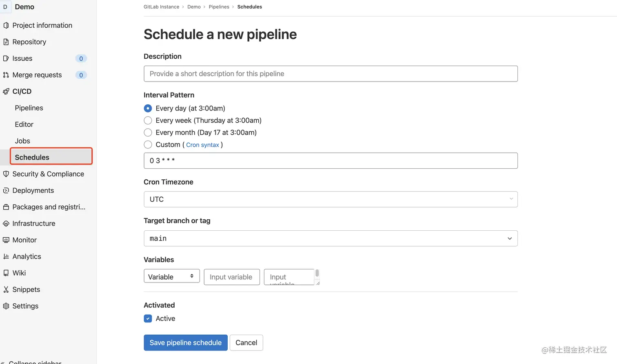Click the Merge requests icon
This screenshot has height=364, width=617.
point(6,75)
